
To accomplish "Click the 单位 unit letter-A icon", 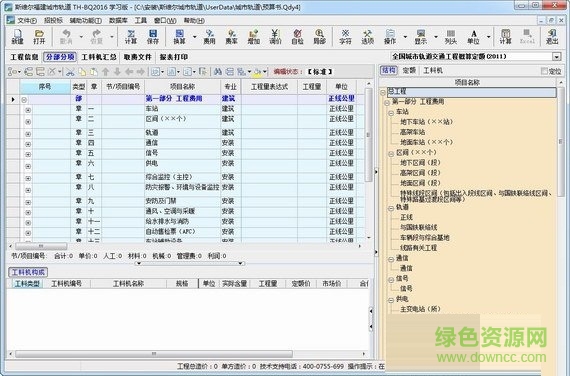I will pyautogui.click(x=473, y=37).
